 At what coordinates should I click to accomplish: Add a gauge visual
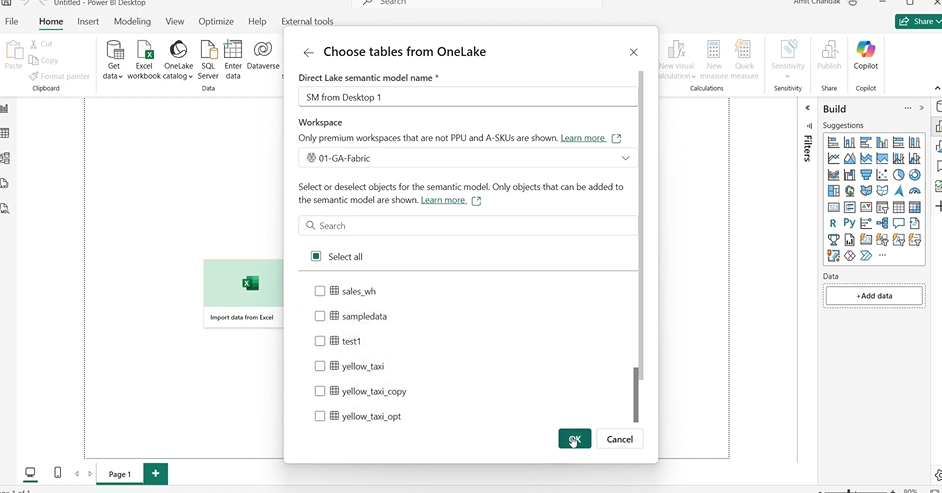[x=914, y=191]
